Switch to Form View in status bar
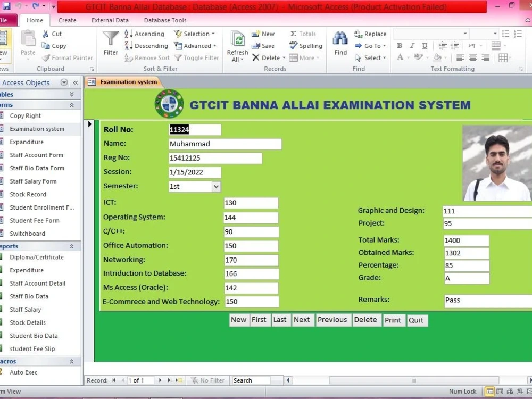532x399 pixels. click(x=489, y=392)
